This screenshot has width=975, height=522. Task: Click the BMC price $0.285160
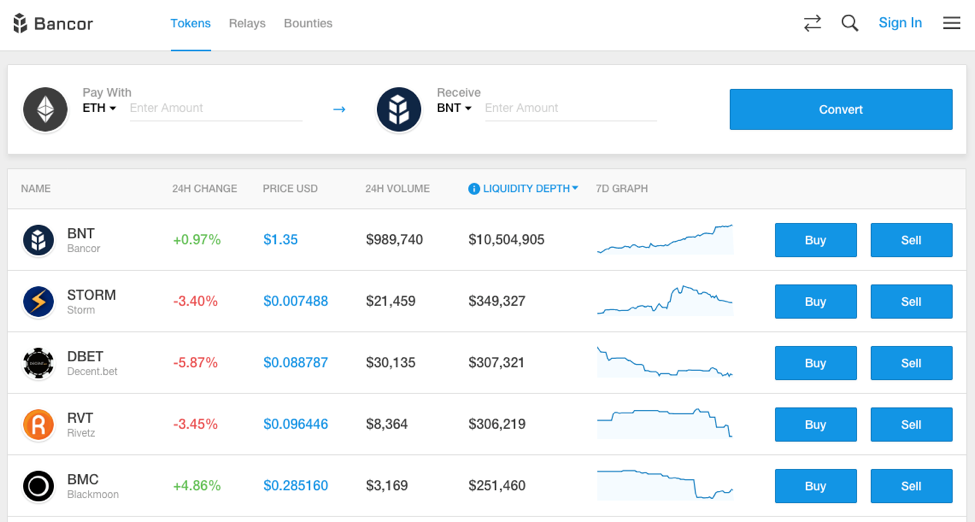(295, 486)
